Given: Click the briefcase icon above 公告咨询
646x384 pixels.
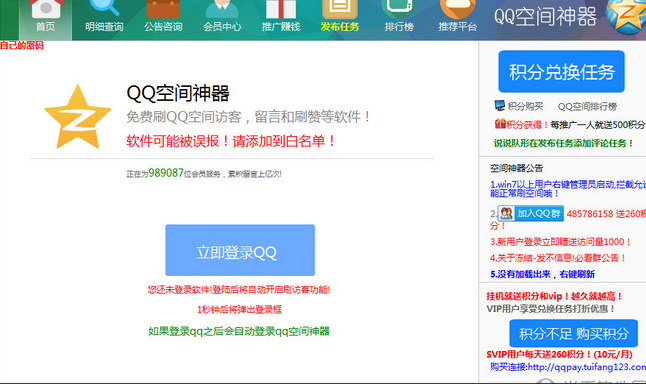Looking at the screenshot, I should (x=163, y=9).
